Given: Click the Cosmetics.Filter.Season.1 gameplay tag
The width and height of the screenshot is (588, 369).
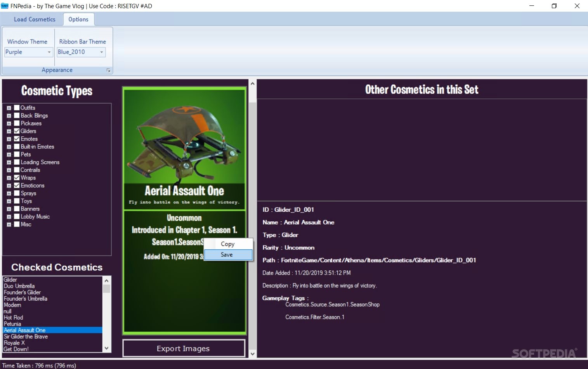Looking at the screenshot, I should [315, 317].
